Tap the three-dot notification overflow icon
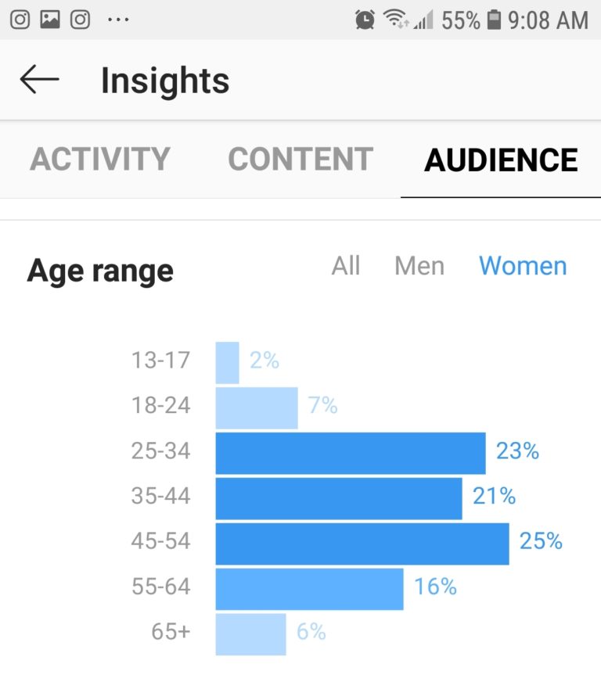Image resolution: width=601 pixels, height=700 pixels. coord(118,20)
